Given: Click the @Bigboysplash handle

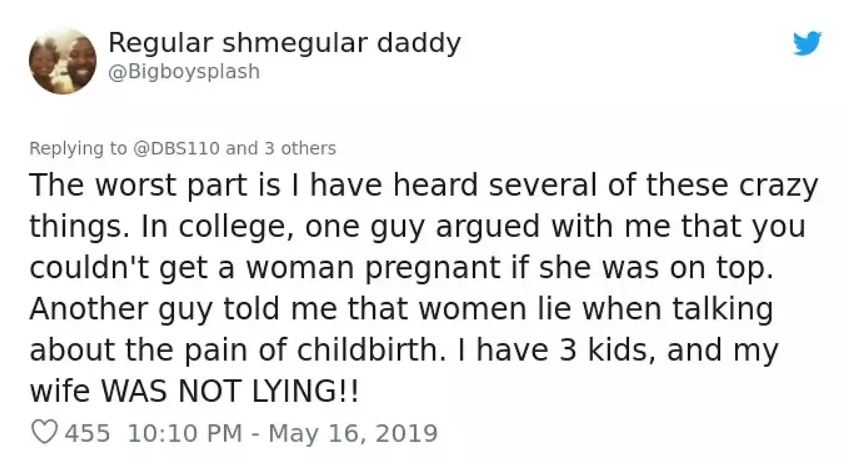Looking at the screenshot, I should coord(183,71).
